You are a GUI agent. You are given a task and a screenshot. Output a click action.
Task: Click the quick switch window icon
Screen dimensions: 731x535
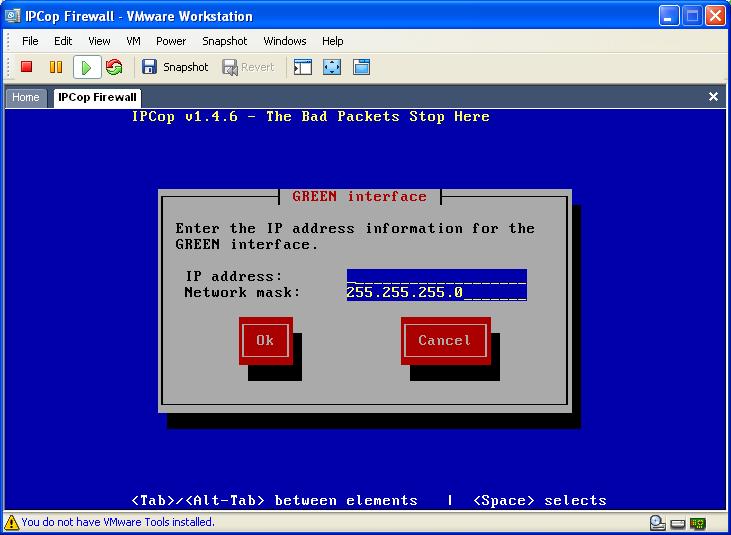(362, 67)
